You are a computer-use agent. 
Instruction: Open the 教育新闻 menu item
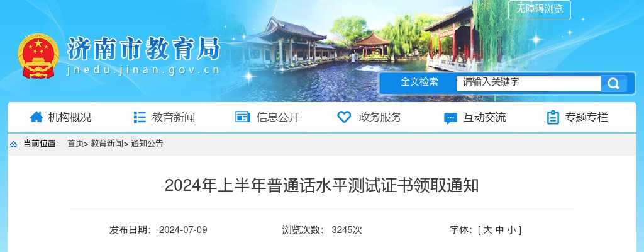(174, 117)
